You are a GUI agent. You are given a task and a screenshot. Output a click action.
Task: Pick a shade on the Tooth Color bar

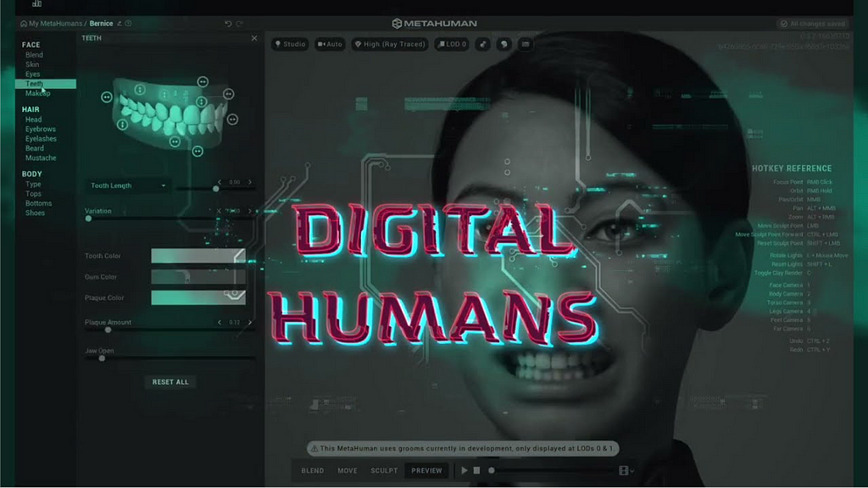coord(198,256)
